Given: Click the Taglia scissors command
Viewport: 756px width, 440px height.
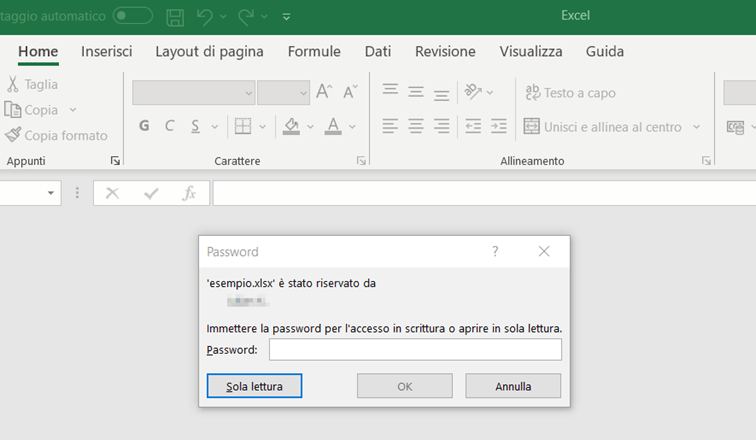Looking at the screenshot, I should point(32,84).
